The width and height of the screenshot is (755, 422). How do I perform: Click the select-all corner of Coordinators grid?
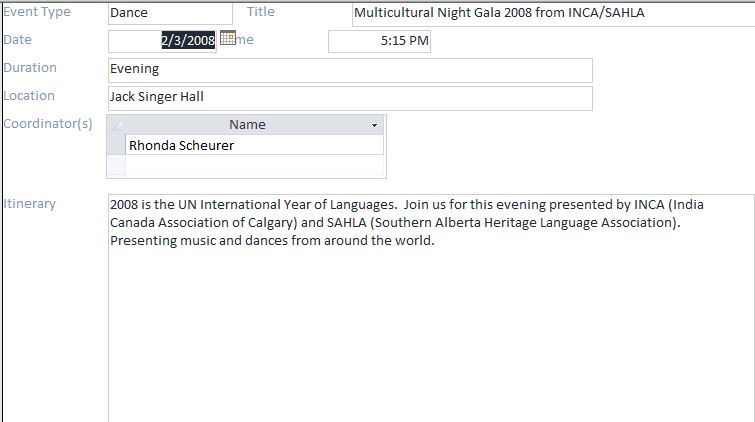[117, 125]
